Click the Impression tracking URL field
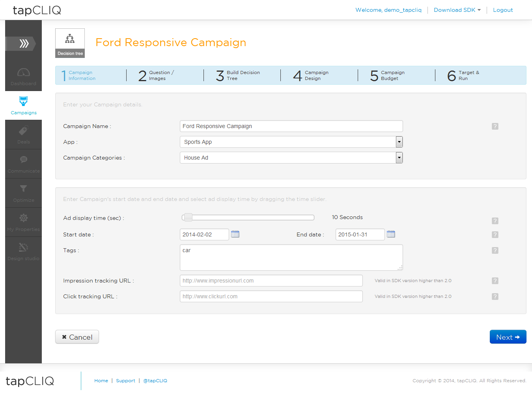The width and height of the screenshot is (532, 398). tap(271, 281)
